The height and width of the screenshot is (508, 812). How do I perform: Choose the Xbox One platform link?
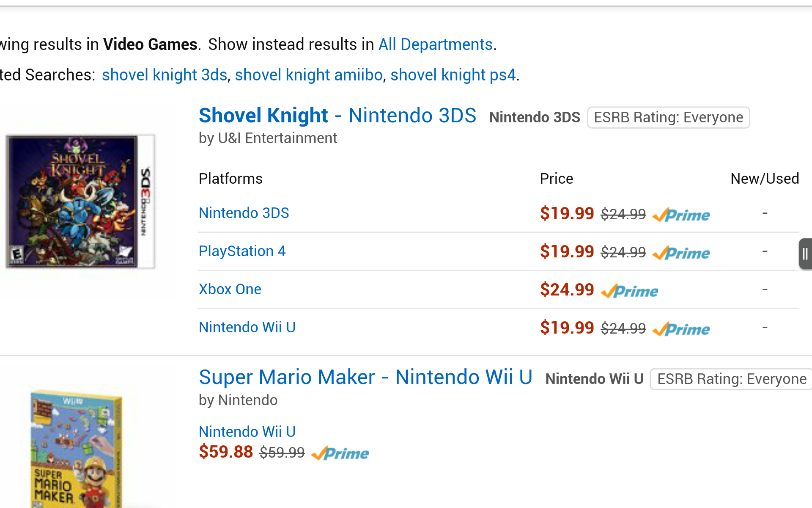230,289
